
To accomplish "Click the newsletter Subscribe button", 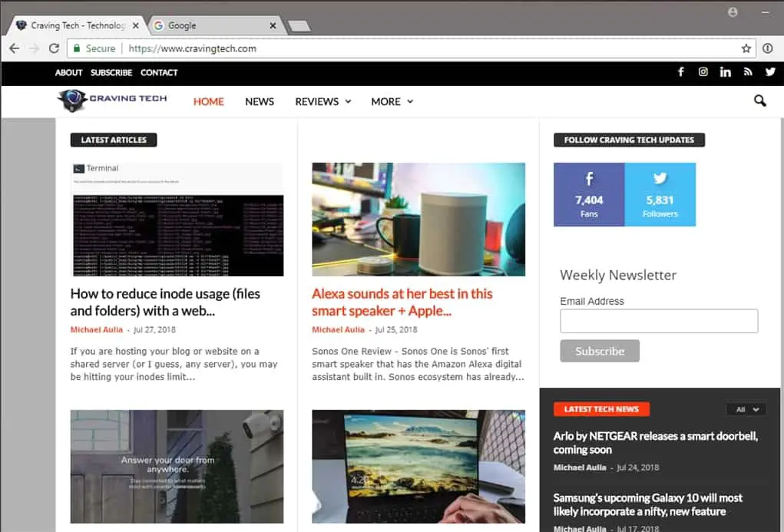I will pyautogui.click(x=600, y=351).
